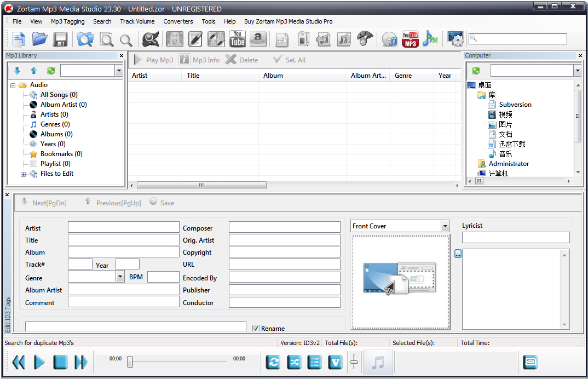Open the Computer panel path dropdown
Viewport: 588px width, 379px height.
[578, 71]
